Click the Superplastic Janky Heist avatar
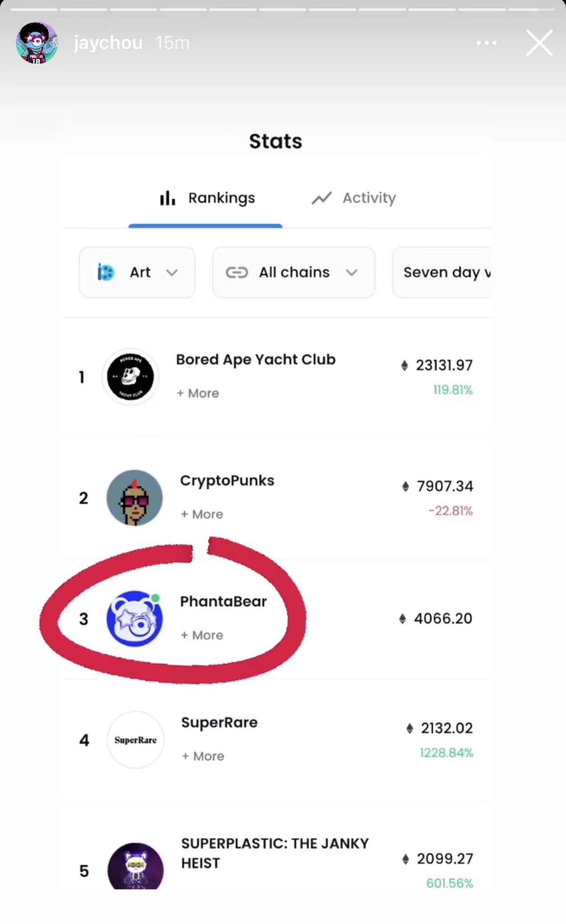Screen dimensions: 566x924 pos(135,867)
